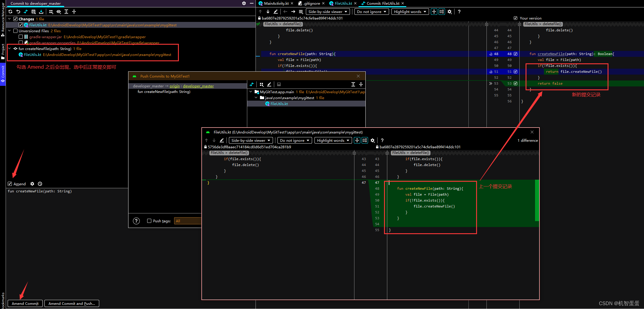Image resolution: width=644 pixels, height=309 pixels.
Task: Uncheck the Amend checkbox
Action: (x=10, y=184)
